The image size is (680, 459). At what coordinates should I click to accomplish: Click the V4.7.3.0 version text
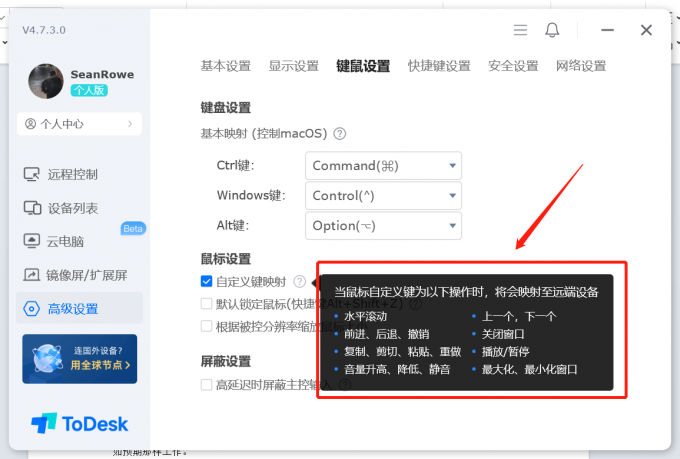click(x=44, y=30)
